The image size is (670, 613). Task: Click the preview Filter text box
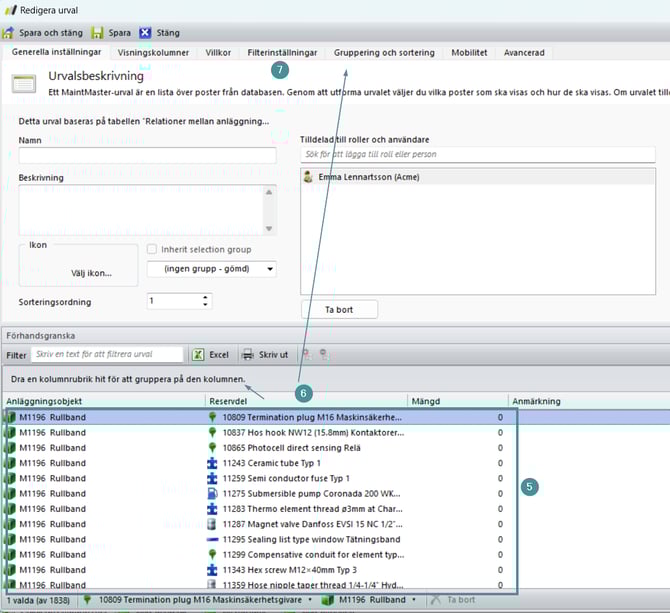coord(107,354)
